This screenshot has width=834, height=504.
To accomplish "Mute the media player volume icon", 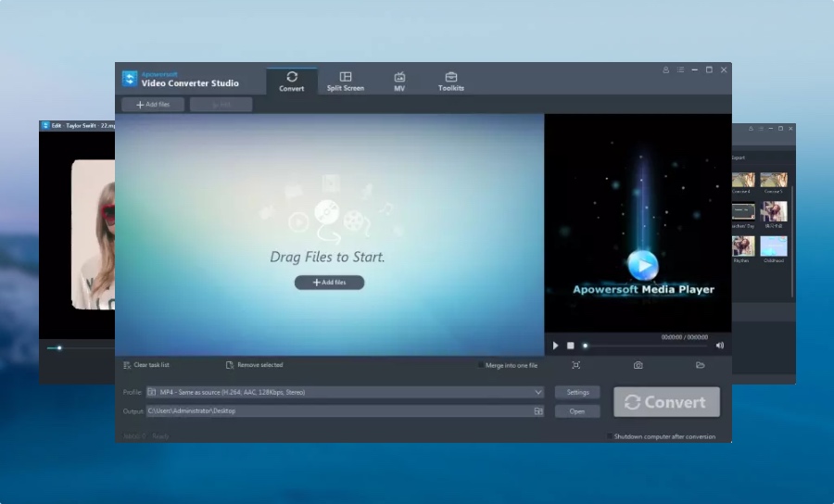I will (x=720, y=346).
